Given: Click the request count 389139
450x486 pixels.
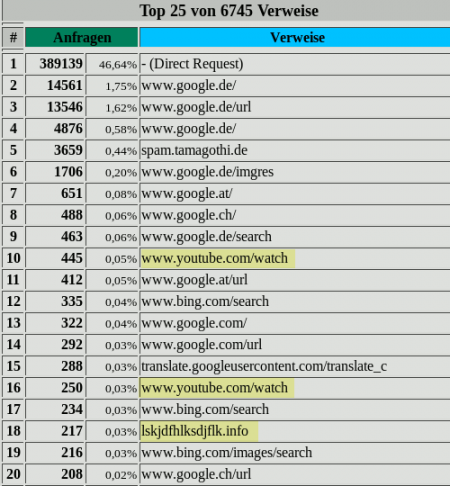Looking at the screenshot, I should 61,64.
